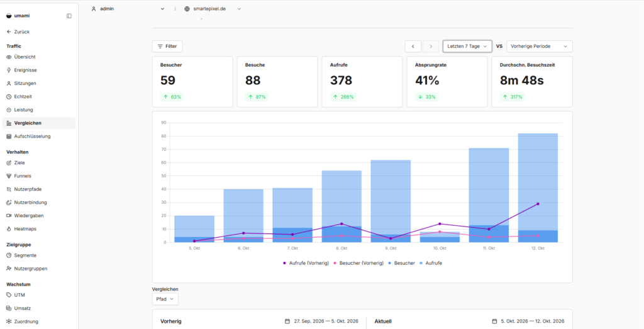This screenshot has width=644, height=329.
Task: Click the Zuordnung network icon
Action: point(9,321)
